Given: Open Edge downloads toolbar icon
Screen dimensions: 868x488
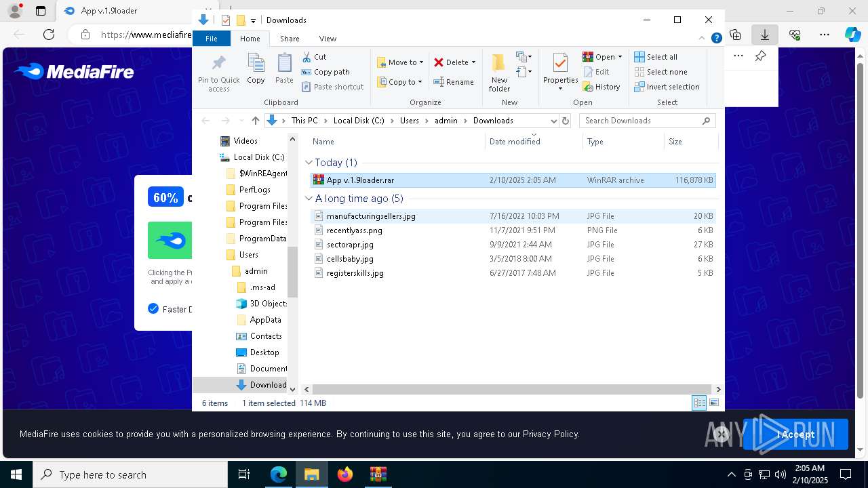Looking at the screenshot, I should (x=765, y=35).
